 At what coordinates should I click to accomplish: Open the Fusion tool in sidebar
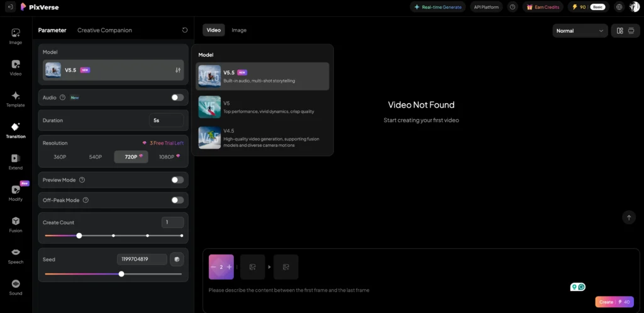(x=16, y=225)
